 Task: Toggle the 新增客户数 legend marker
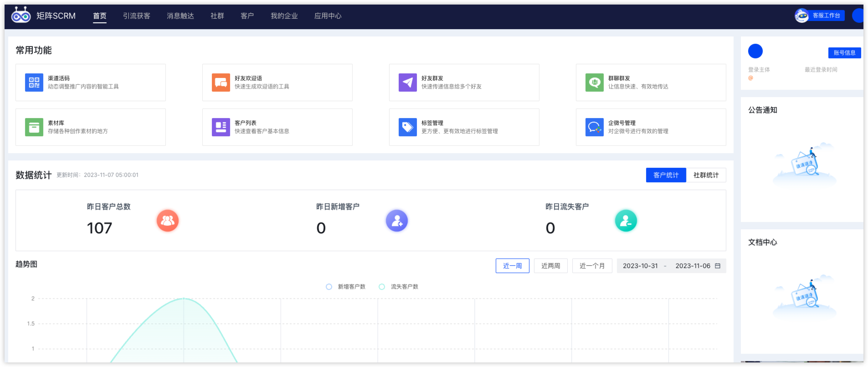[329, 287]
